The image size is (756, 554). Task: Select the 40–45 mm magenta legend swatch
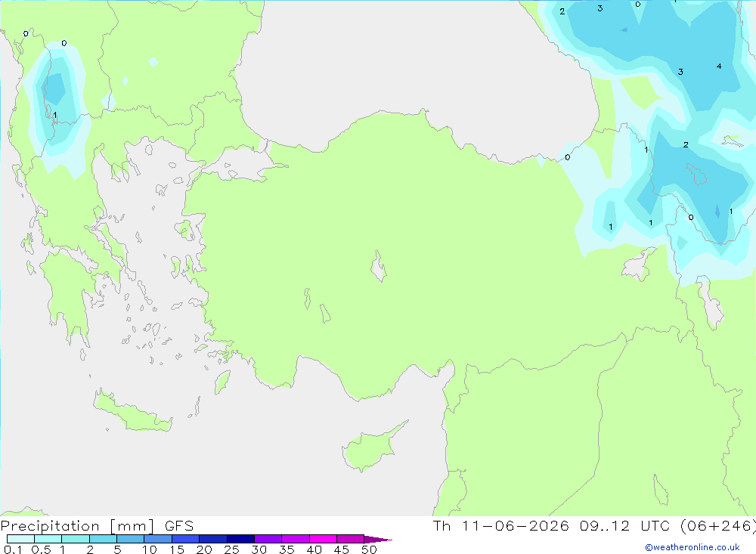[x=323, y=539]
